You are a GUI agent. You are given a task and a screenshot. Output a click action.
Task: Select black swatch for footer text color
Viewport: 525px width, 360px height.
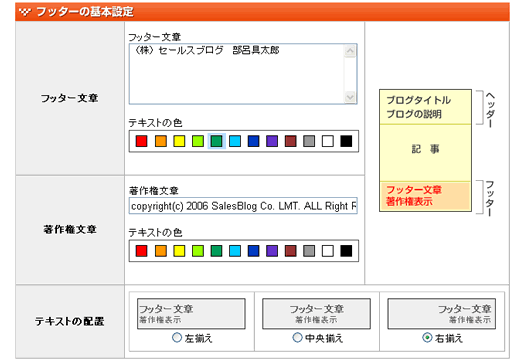pos(346,141)
